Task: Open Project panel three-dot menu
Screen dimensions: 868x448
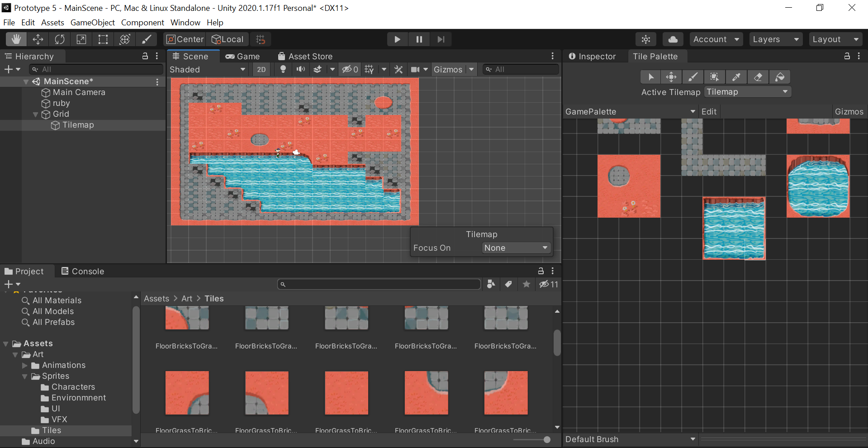Action: coord(553,271)
